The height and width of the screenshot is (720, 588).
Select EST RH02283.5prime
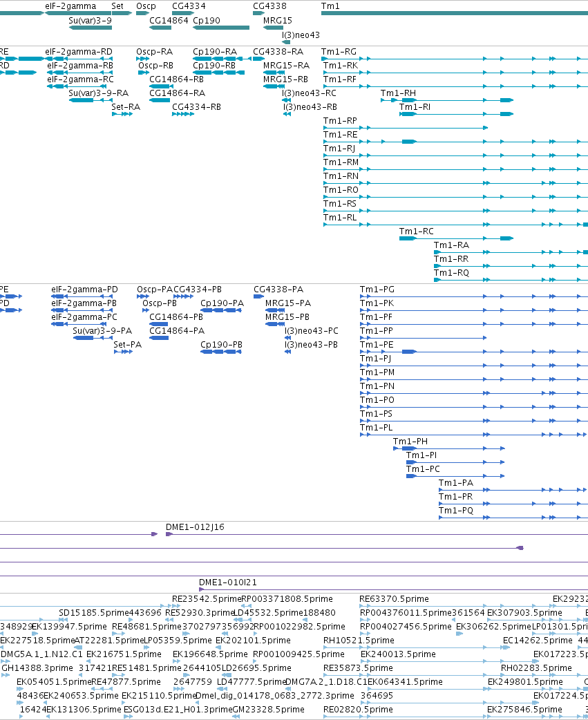536,667
